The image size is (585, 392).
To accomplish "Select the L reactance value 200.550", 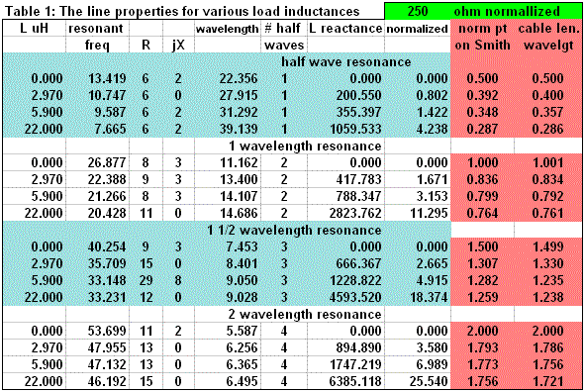I will pos(359,95).
